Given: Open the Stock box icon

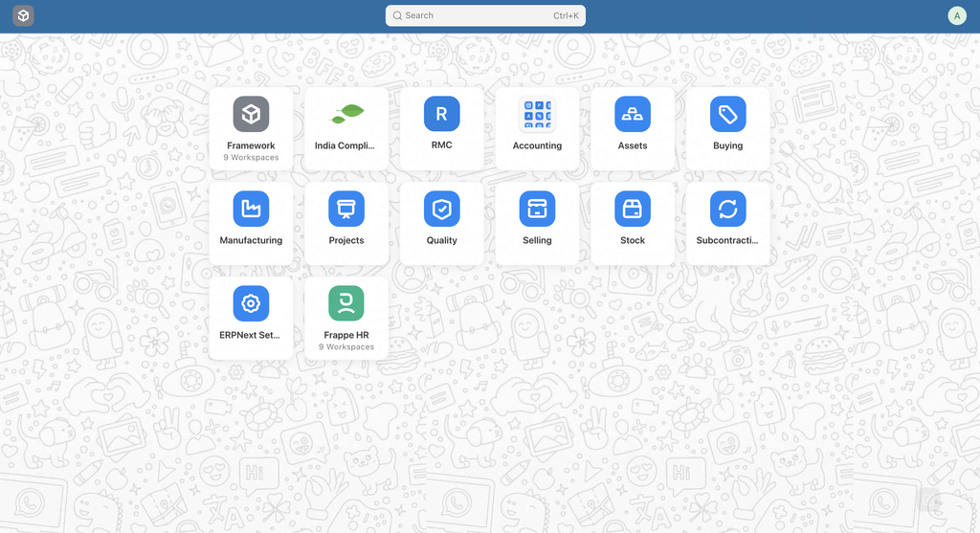Looking at the screenshot, I should click(x=633, y=209).
